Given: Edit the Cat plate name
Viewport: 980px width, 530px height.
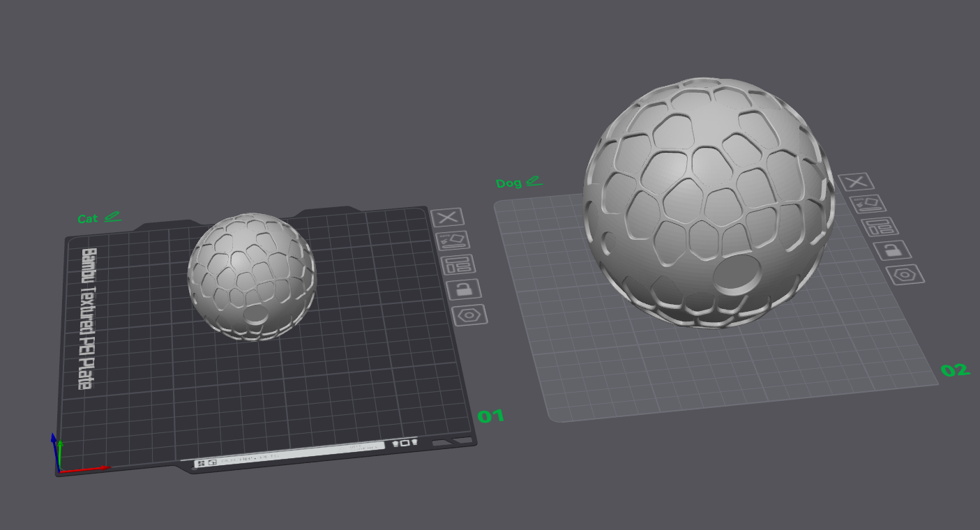Looking at the screenshot, I should point(112,217).
